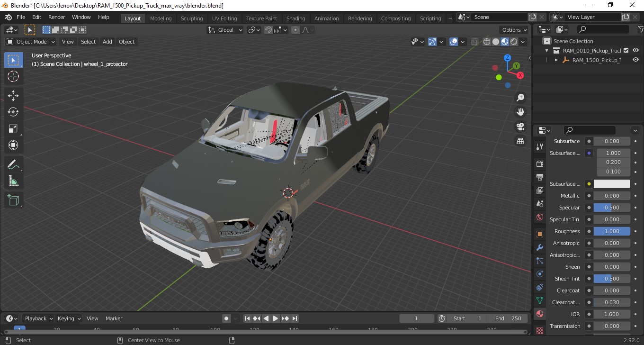Open the viewport Select menu
This screenshot has width=644, height=345.
(x=88, y=42)
